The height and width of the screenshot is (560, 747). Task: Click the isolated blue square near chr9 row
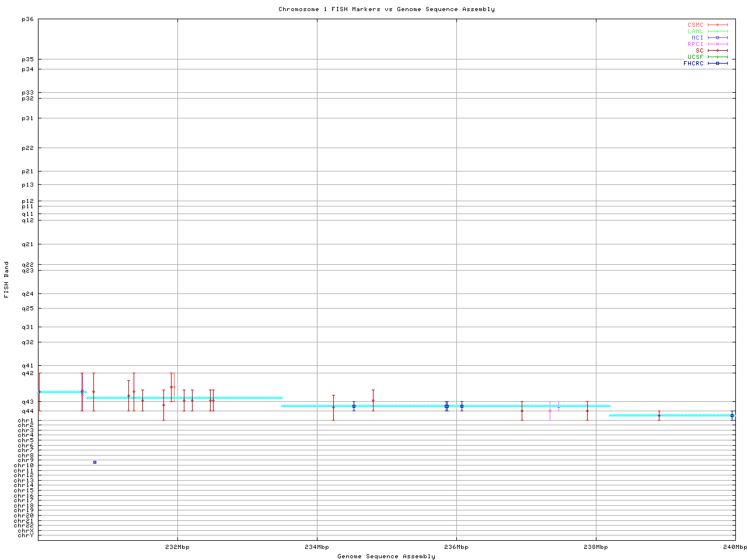click(x=95, y=462)
